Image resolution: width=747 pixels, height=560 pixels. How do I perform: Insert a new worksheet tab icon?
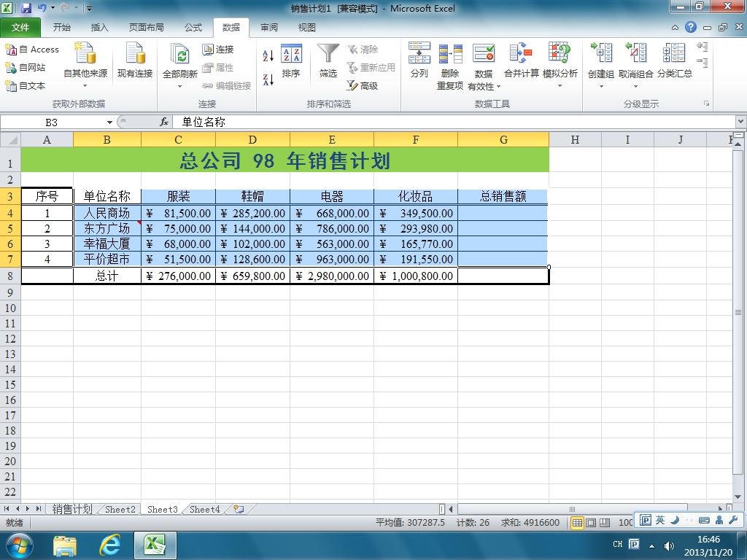[x=239, y=509]
